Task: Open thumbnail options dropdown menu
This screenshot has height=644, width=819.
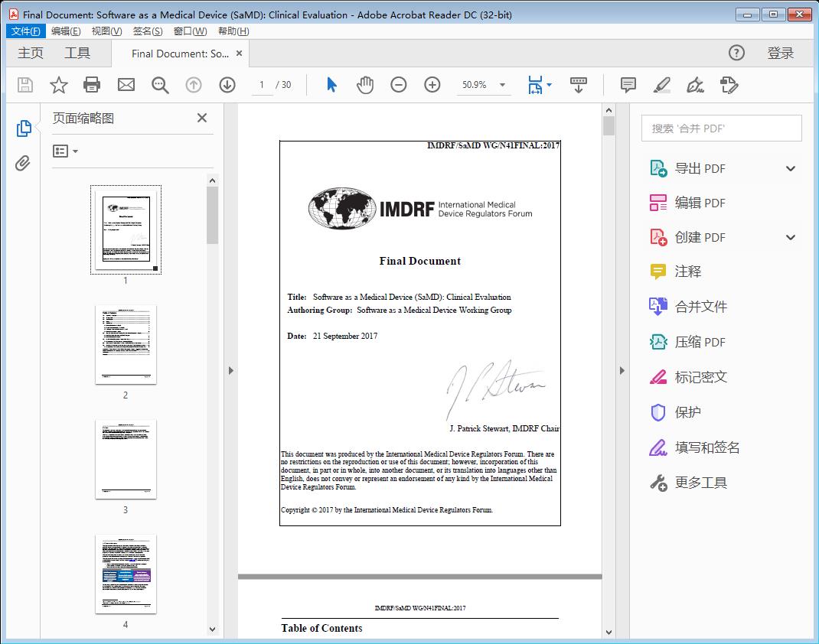Action: click(x=65, y=151)
